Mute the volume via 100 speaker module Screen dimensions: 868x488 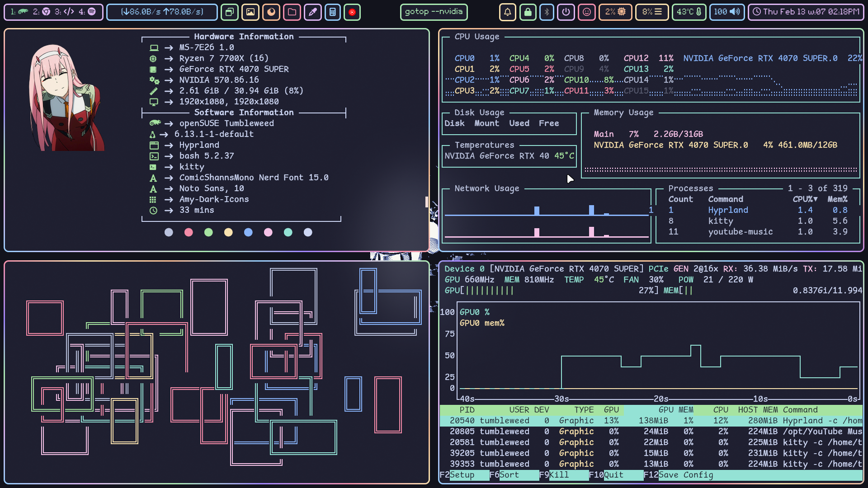(726, 12)
